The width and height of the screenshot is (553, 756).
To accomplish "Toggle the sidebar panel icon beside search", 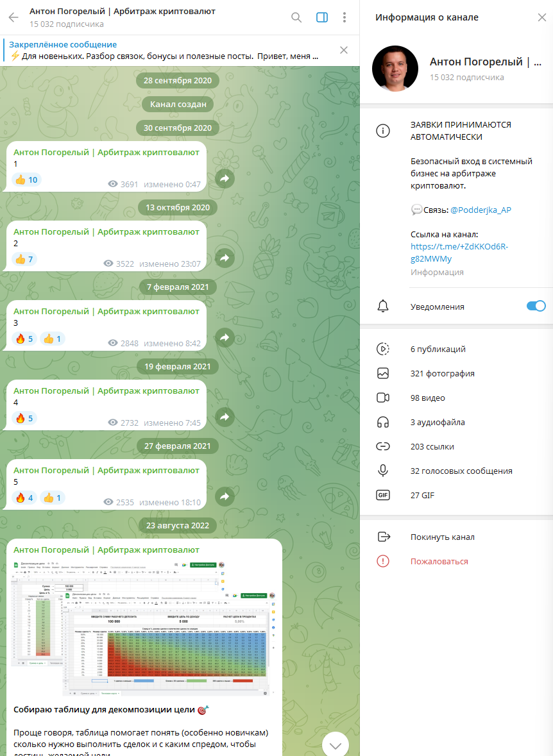I will [321, 17].
